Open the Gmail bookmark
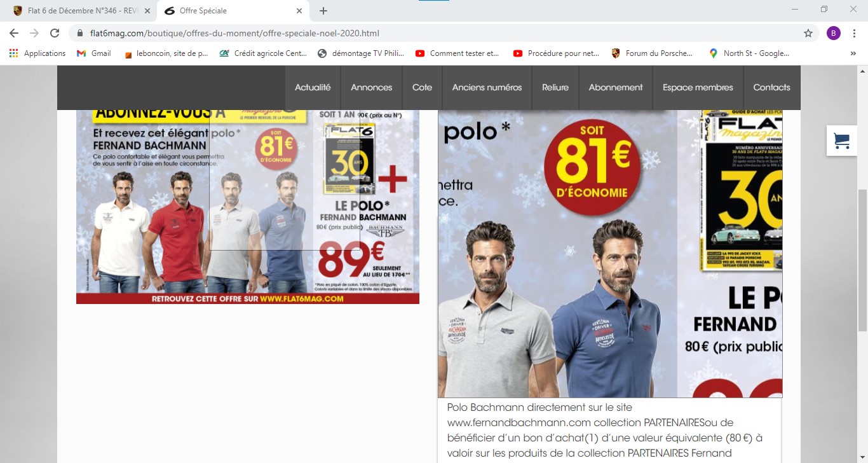The height and width of the screenshot is (463, 868). pos(93,53)
